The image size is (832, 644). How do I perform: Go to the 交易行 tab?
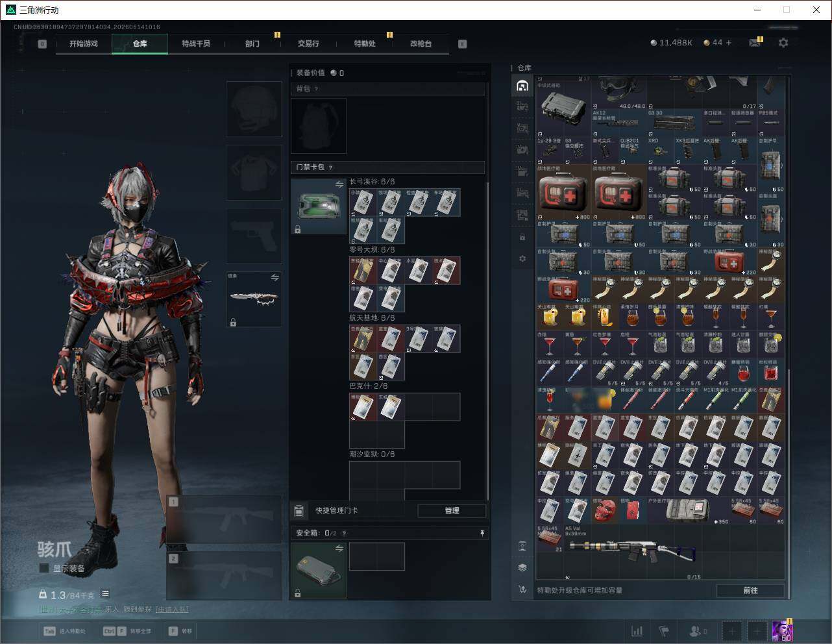[x=308, y=43]
